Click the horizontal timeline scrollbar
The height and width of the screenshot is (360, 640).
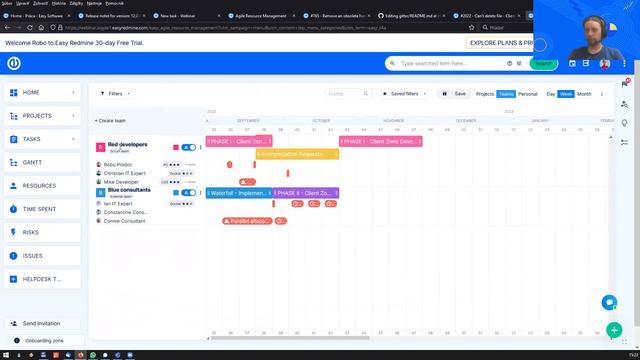pyautogui.click(x=290, y=338)
